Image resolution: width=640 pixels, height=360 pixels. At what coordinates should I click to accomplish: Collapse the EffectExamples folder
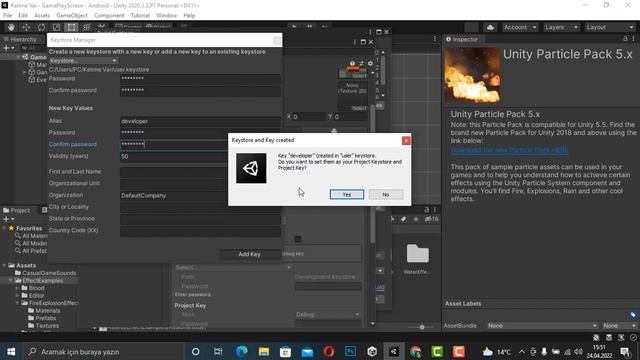pos(11,280)
